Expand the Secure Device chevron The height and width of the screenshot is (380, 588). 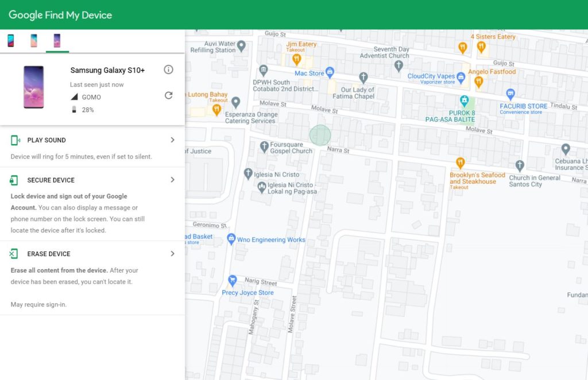(172, 180)
